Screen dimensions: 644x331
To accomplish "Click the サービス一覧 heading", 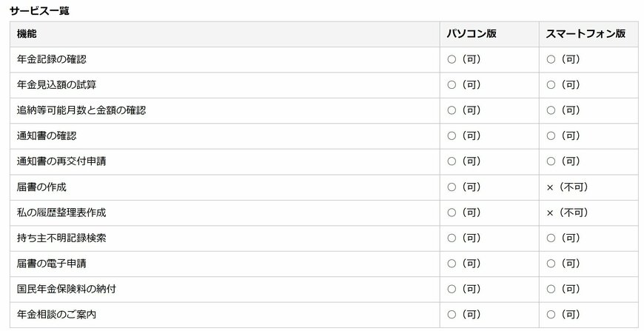I will pyautogui.click(x=39, y=11).
